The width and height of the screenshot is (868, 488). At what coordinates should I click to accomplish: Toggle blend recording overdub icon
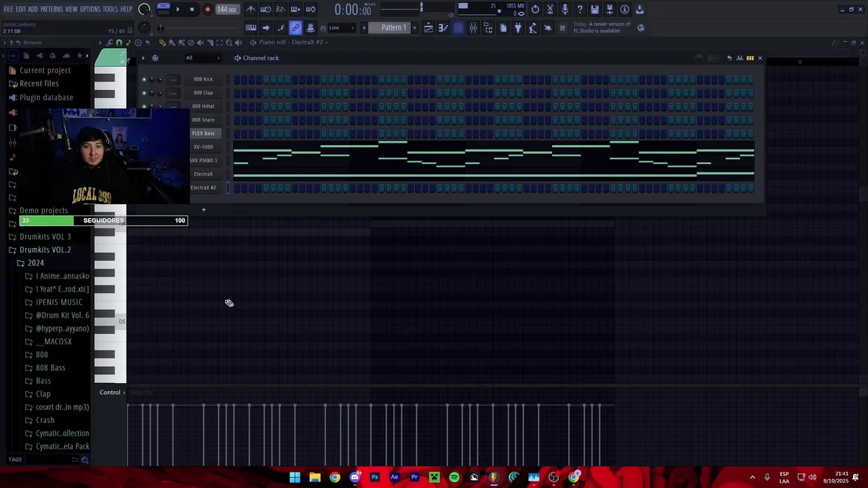295,9
